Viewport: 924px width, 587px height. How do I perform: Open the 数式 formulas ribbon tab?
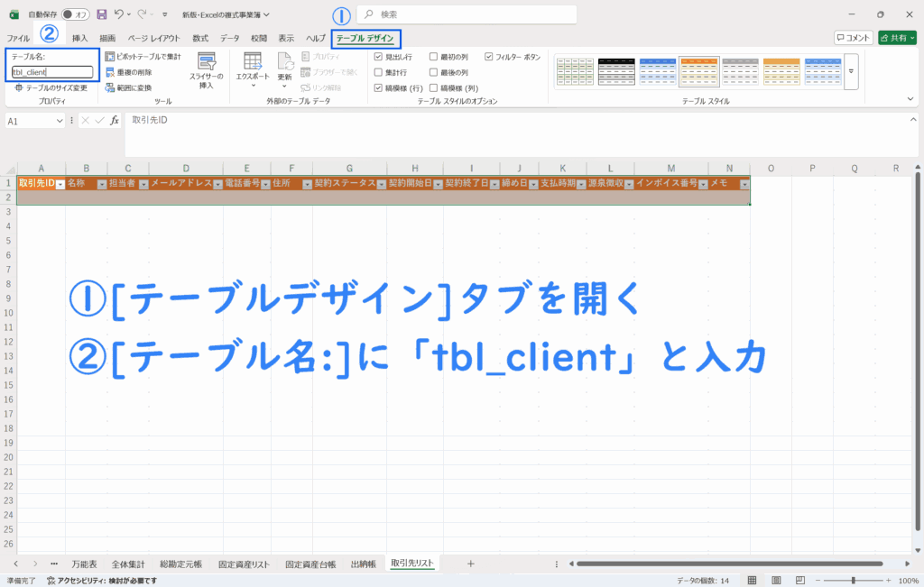click(199, 38)
